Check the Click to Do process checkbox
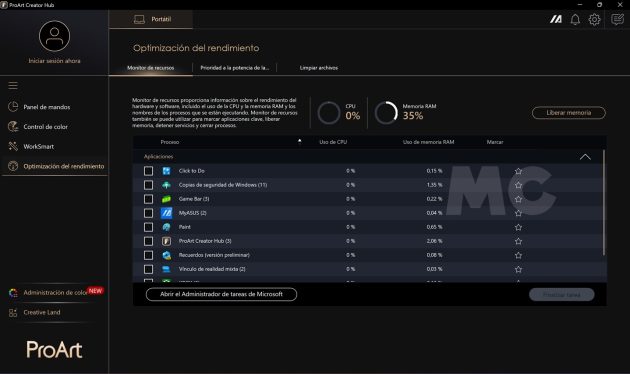630x374 pixels. (x=148, y=171)
